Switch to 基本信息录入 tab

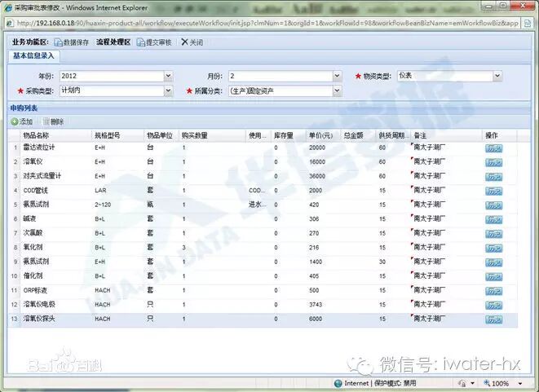click(33, 55)
